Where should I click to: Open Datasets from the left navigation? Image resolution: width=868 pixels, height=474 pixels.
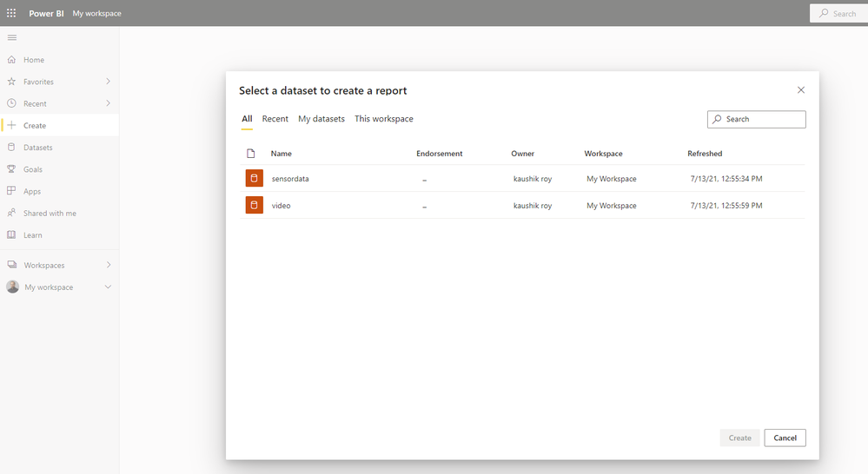point(37,148)
